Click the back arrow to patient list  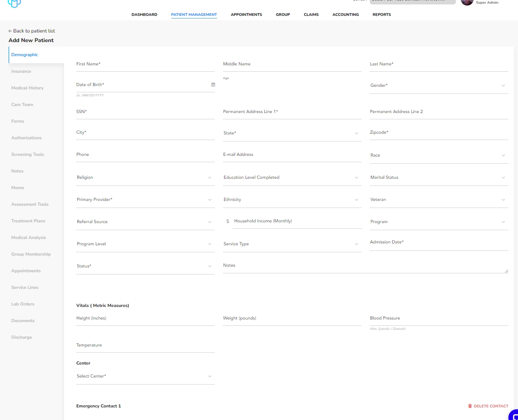10,31
